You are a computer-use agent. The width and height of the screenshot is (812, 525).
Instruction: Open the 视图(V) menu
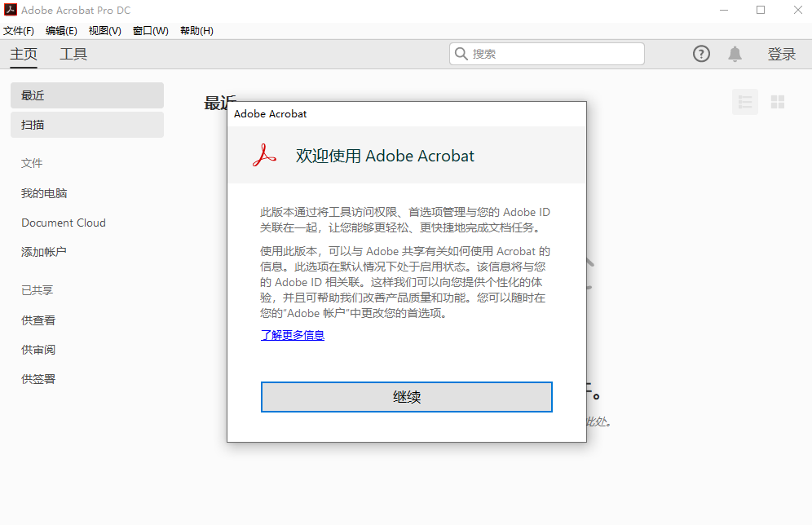click(104, 30)
